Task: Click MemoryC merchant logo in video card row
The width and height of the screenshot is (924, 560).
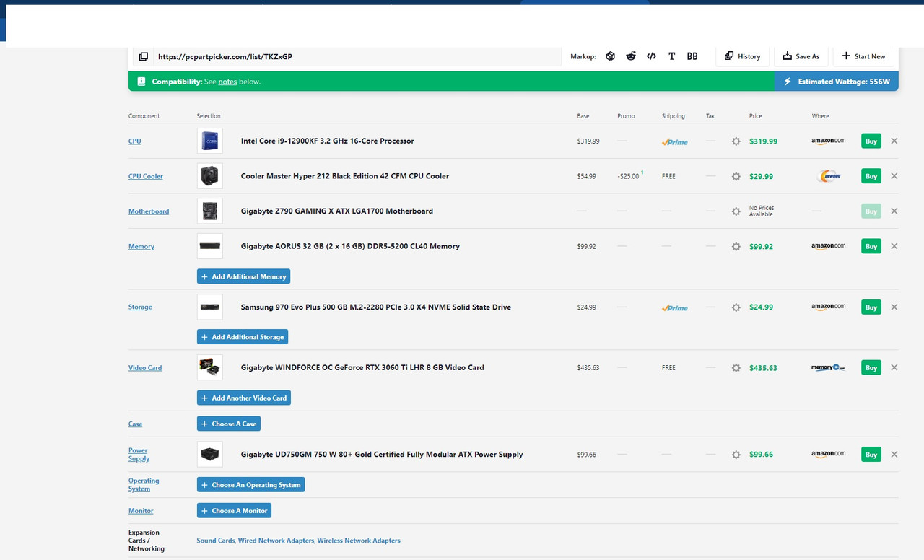Action: point(828,368)
